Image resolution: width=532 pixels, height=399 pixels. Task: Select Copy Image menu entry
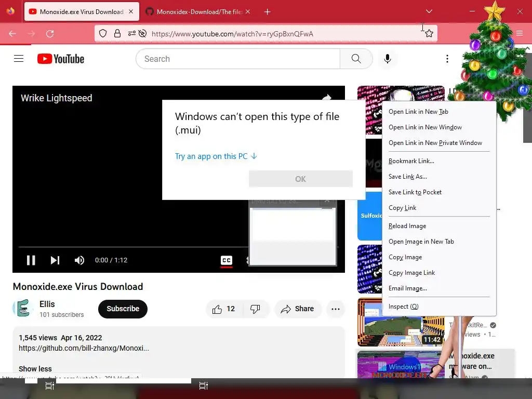(439, 257)
